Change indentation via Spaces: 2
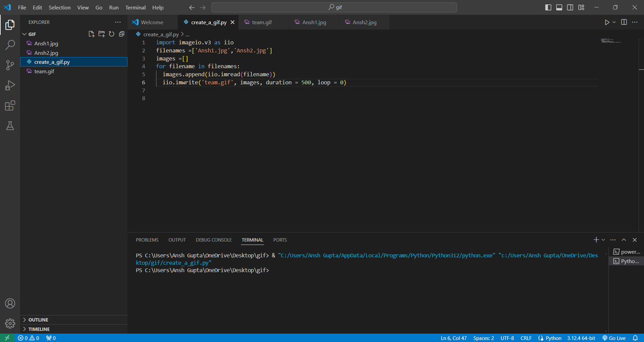644x342 pixels. click(x=484, y=338)
